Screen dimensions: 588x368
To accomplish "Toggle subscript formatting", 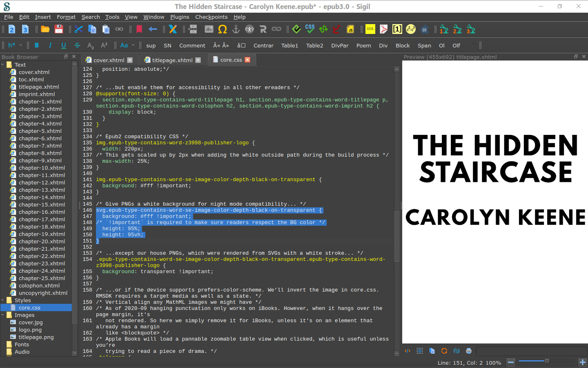I will [91, 45].
